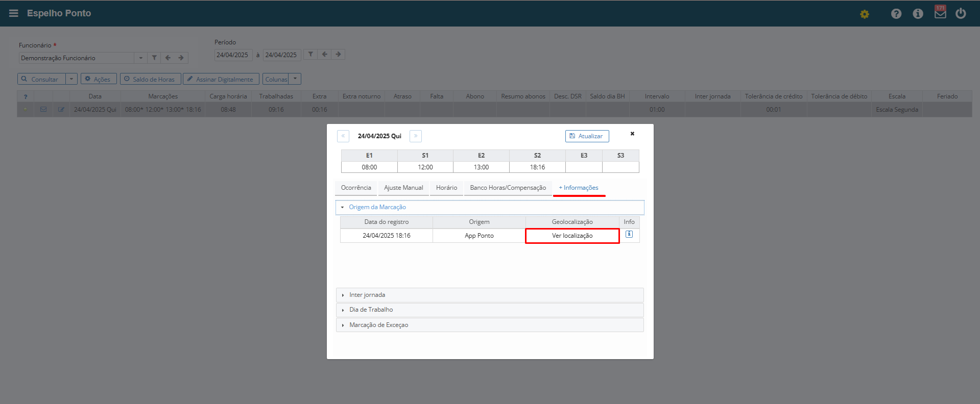This screenshot has height=404, width=980.
Task: Click the empty S3 time cell
Action: click(x=620, y=167)
